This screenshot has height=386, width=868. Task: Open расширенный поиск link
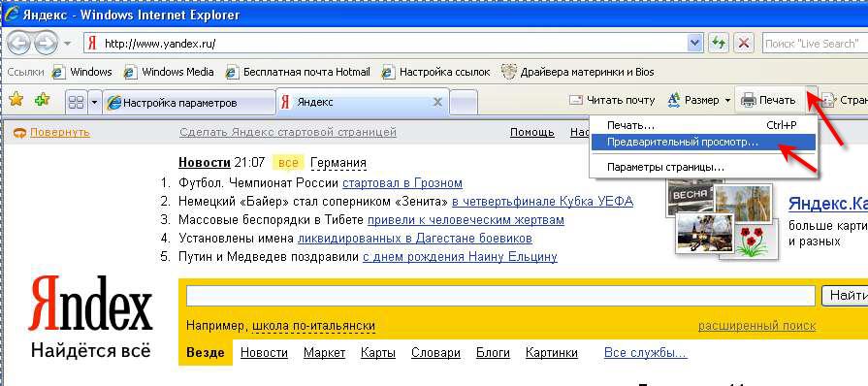(x=756, y=326)
